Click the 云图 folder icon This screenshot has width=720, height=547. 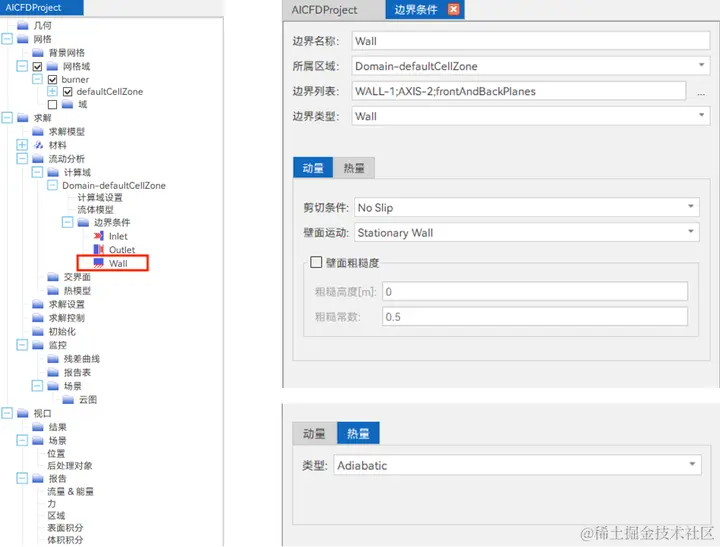68,400
